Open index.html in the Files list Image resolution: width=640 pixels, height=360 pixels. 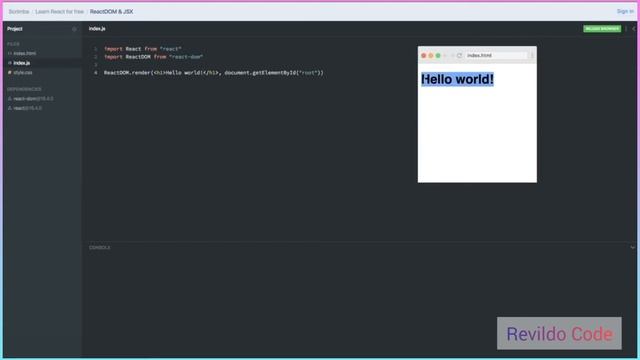tap(24, 53)
